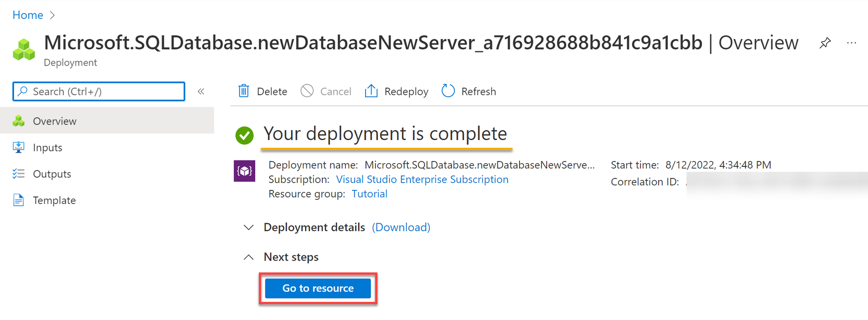The image size is (868, 320).
Task: Click the large deployment cubes header icon
Action: click(24, 50)
